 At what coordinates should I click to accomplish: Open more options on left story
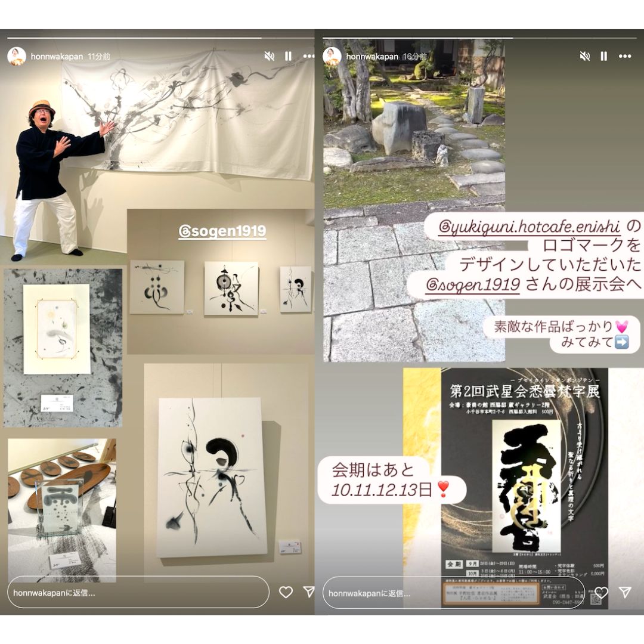point(308,56)
